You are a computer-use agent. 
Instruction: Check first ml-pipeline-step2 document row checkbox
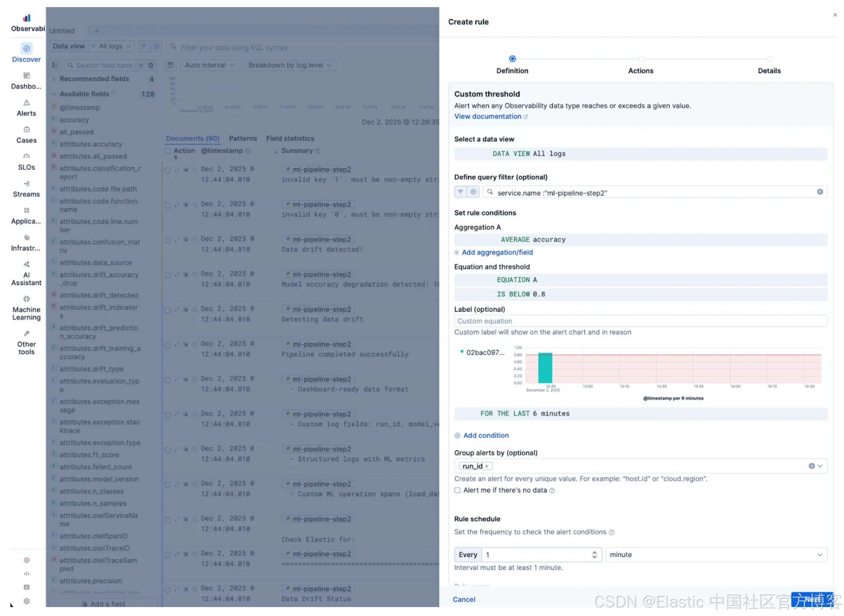pyautogui.click(x=168, y=171)
